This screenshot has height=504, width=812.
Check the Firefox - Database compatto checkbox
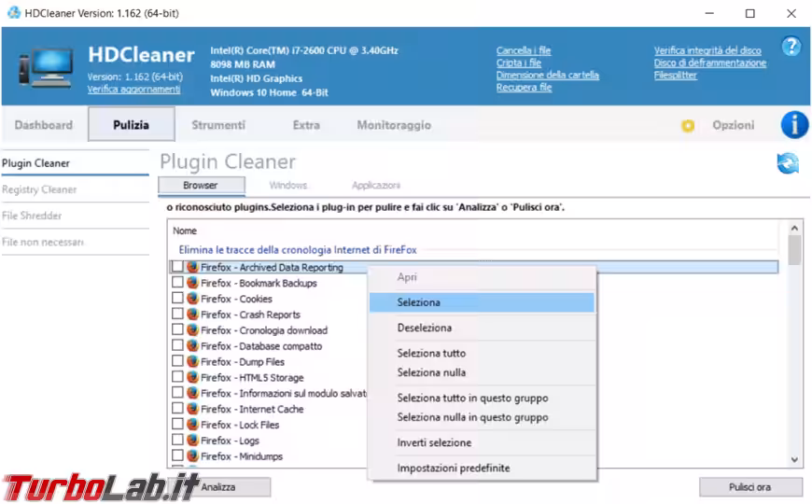pos(177,345)
